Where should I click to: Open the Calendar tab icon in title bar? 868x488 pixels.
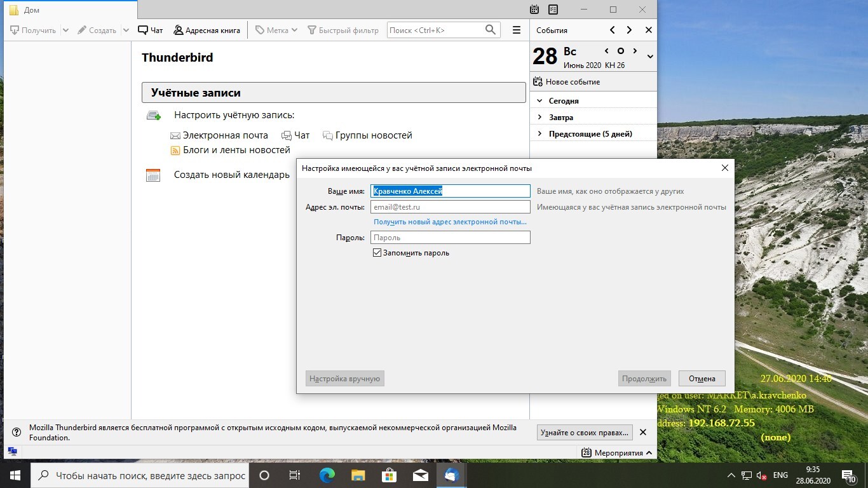534,10
